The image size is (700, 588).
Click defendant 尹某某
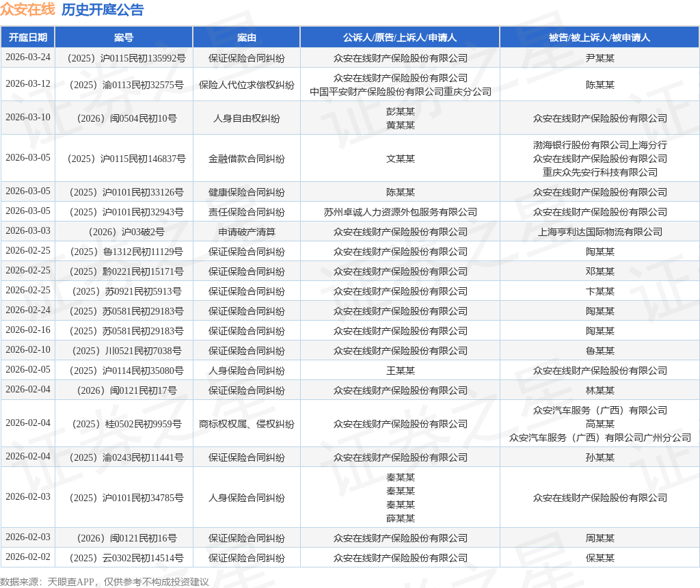pyautogui.click(x=600, y=58)
